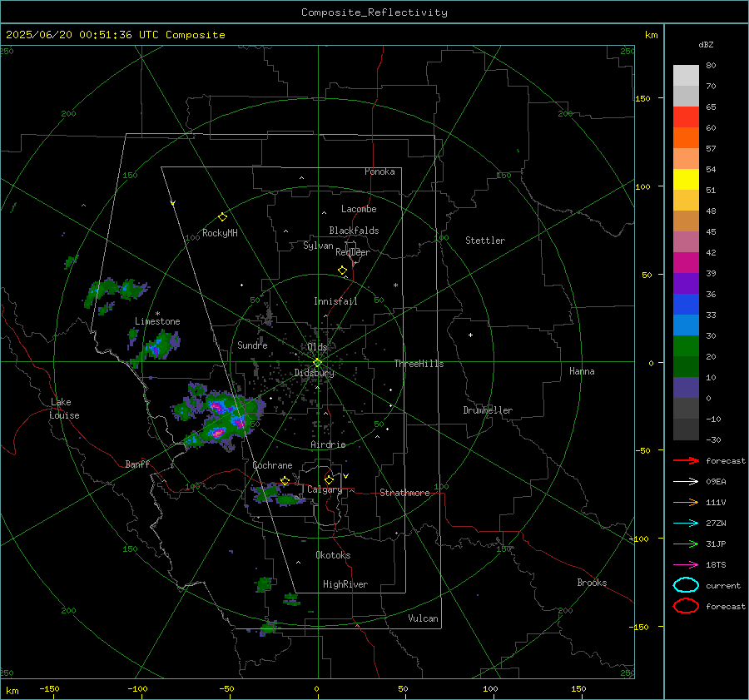The image size is (749, 700).
Task: Click the Sylvan label
Action: 318,246
